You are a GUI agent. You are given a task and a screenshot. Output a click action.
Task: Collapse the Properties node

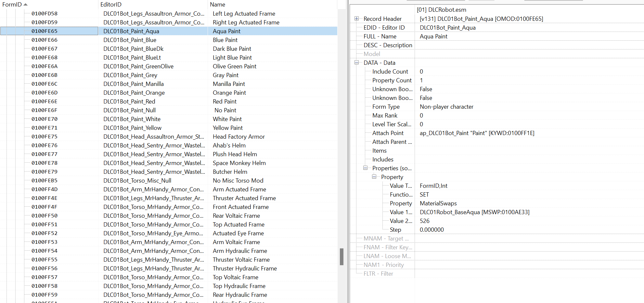click(365, 168)
